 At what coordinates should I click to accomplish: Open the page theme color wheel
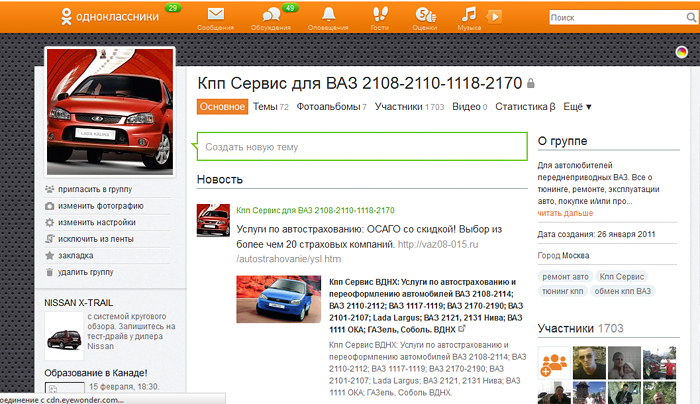[x=681, y=53]
